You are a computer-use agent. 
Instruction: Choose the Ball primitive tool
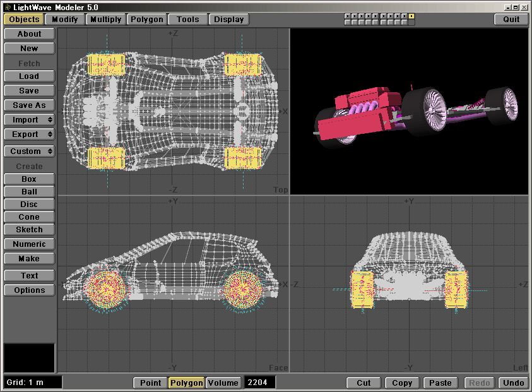[x=29, y=192]
